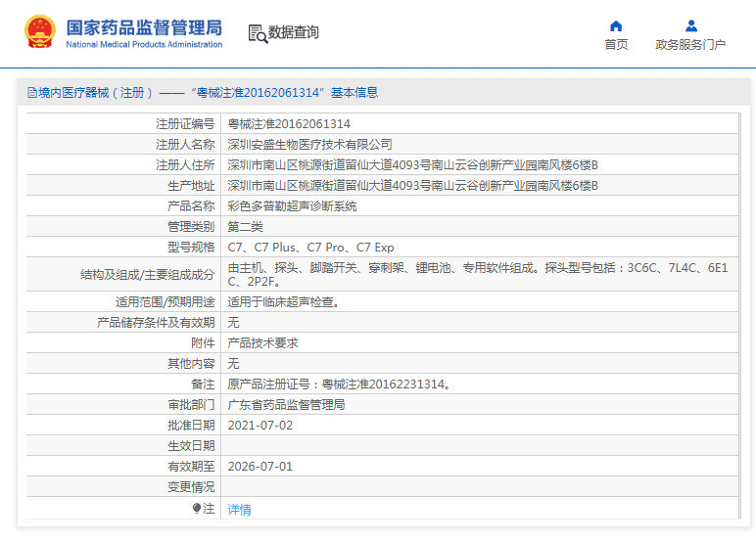The width and height of the screenshot is (756, 543).
Task: Click the 政务服务门户 person icon
Action: coord(690,25)
